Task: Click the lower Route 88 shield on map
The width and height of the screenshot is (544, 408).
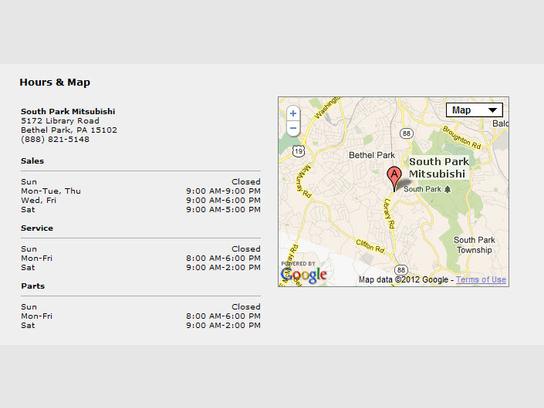Action: coord(401,270)
